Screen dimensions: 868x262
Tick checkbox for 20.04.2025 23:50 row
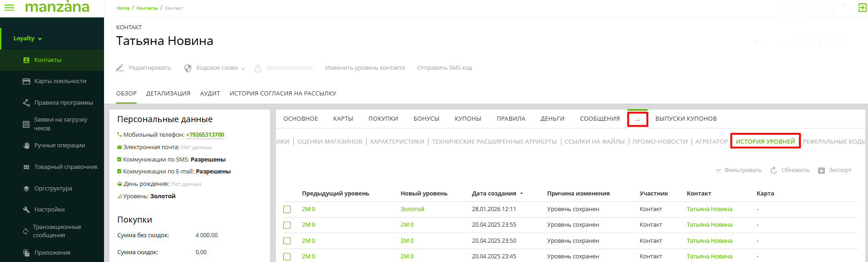click(x=287, y=241)
